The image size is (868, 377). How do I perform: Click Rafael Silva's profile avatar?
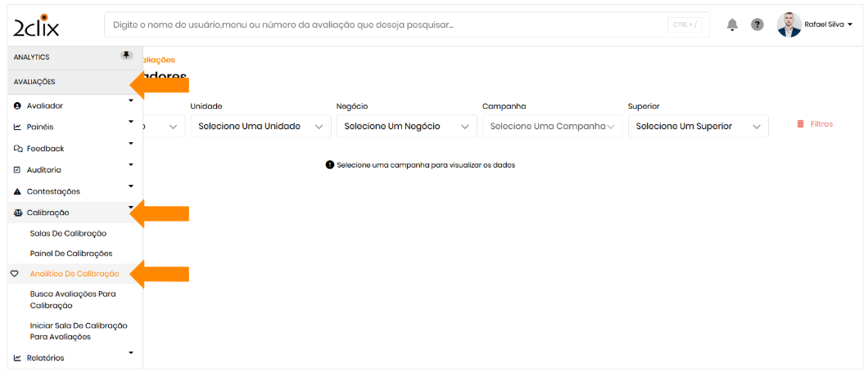click(x=789, y=25)
